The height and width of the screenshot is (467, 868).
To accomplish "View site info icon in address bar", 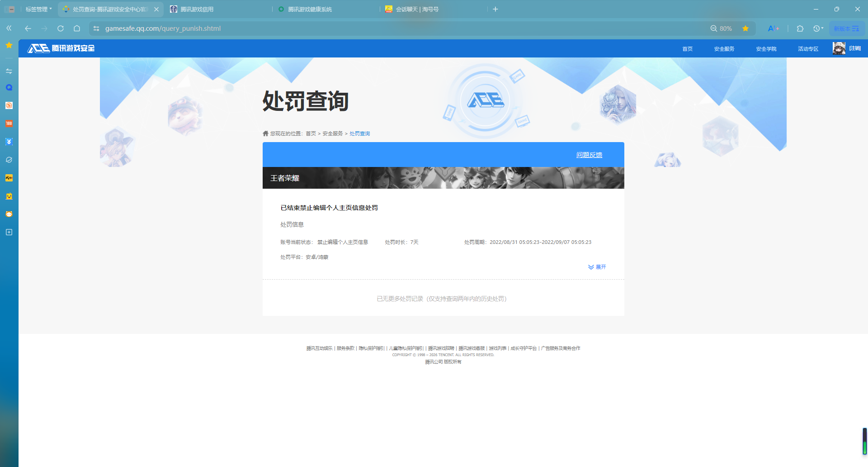I will pos(96,28).
